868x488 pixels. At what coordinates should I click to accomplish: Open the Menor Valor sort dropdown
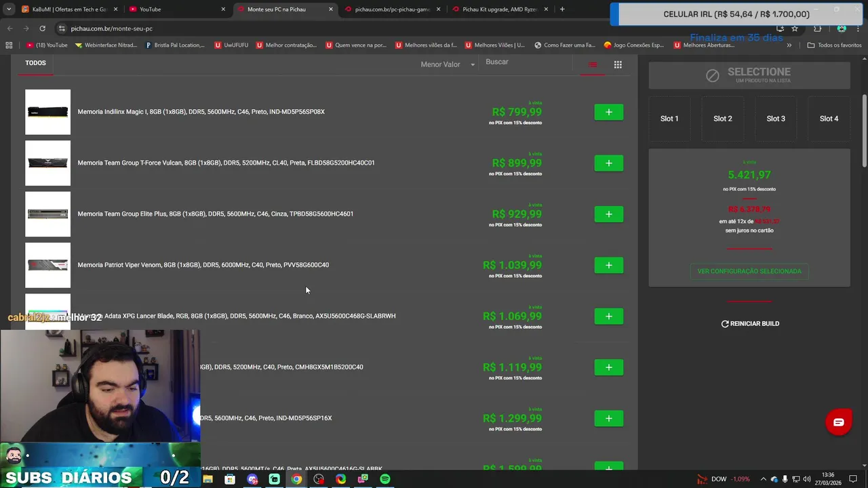point(448,64)
